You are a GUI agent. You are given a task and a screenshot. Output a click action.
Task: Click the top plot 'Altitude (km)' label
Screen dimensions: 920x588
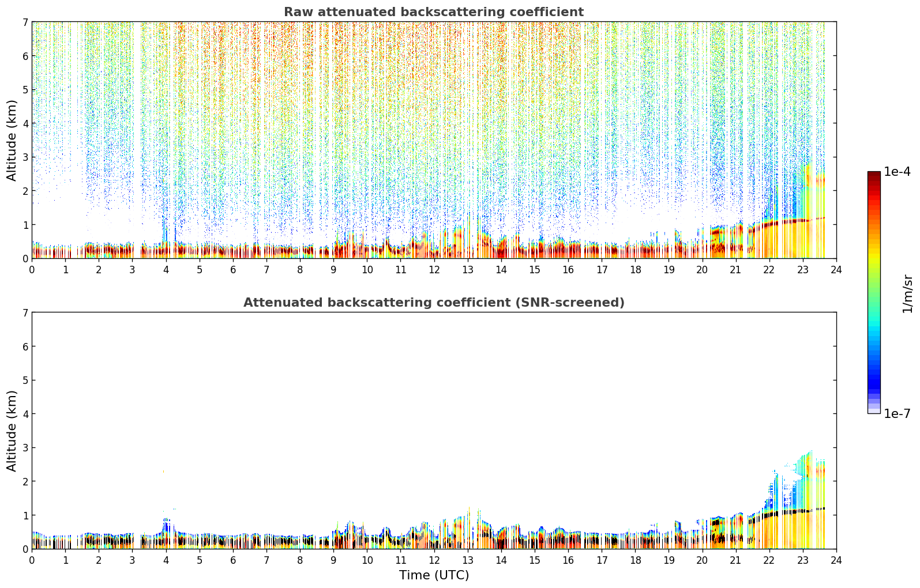tap(12, 140)
